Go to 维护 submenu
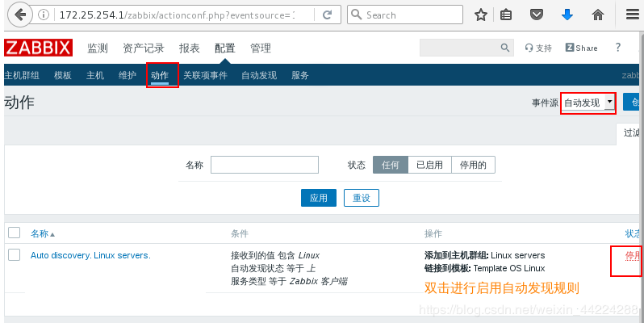644x323 pixels. (128, 75)
